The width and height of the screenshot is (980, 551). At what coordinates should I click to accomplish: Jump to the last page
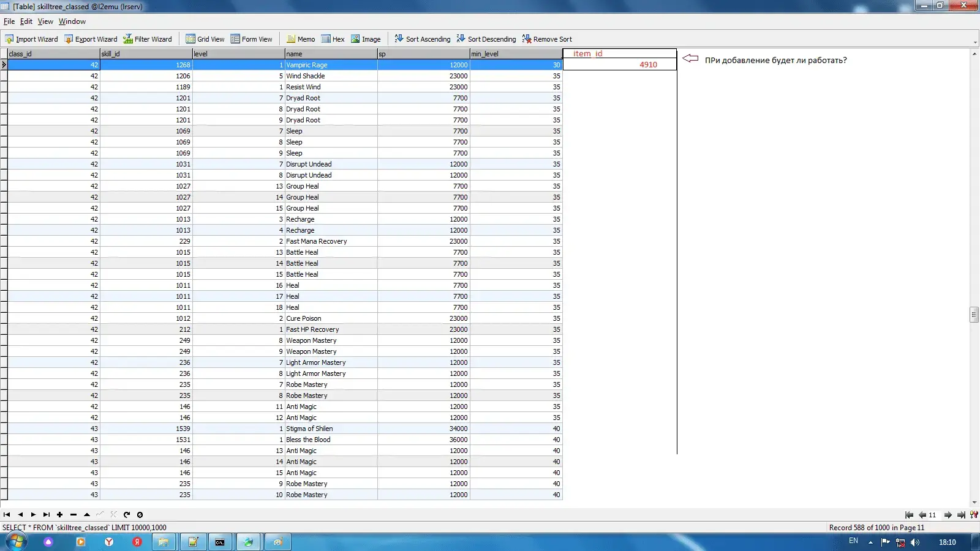(961, 515)
